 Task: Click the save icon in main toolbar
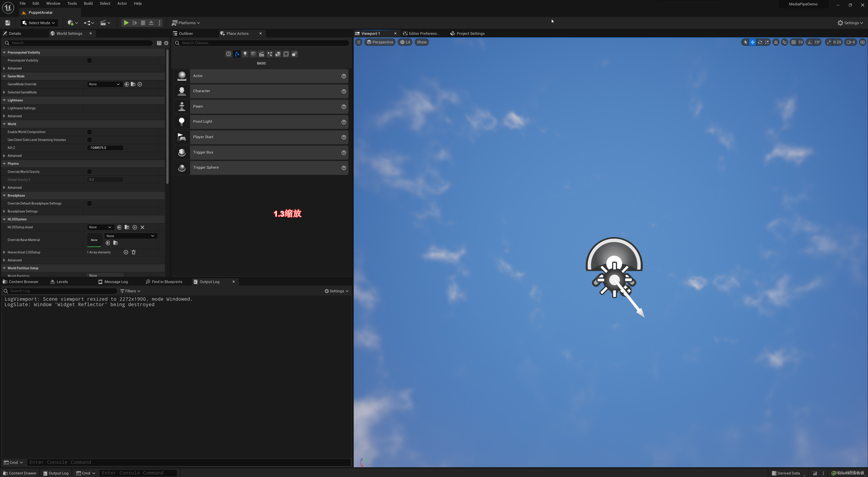point(7,23)
